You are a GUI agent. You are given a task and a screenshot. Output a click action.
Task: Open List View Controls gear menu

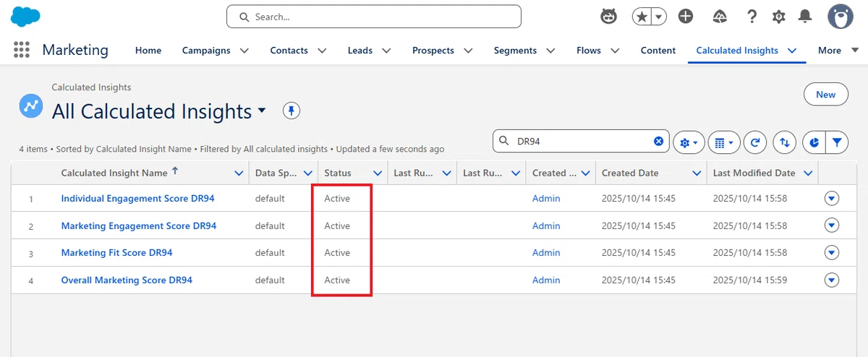coord(689,143)
